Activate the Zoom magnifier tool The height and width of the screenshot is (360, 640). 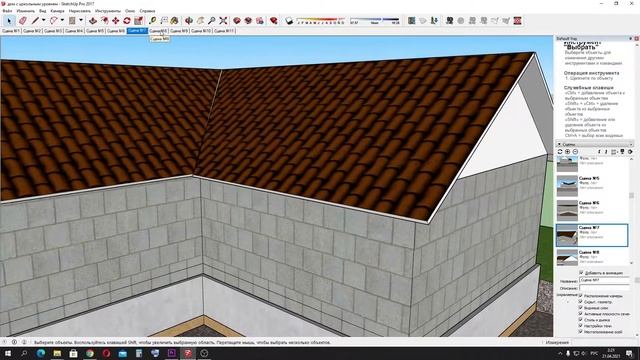(212, 20)
